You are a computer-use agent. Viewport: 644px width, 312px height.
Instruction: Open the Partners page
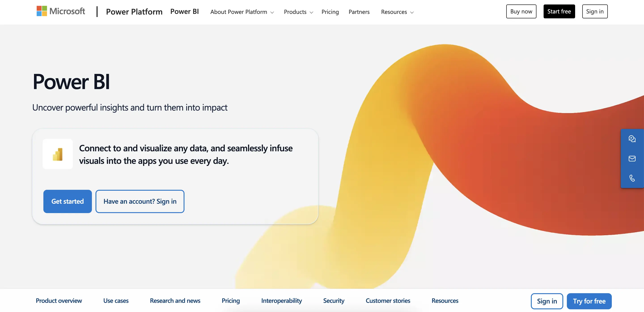click(359, 12)
